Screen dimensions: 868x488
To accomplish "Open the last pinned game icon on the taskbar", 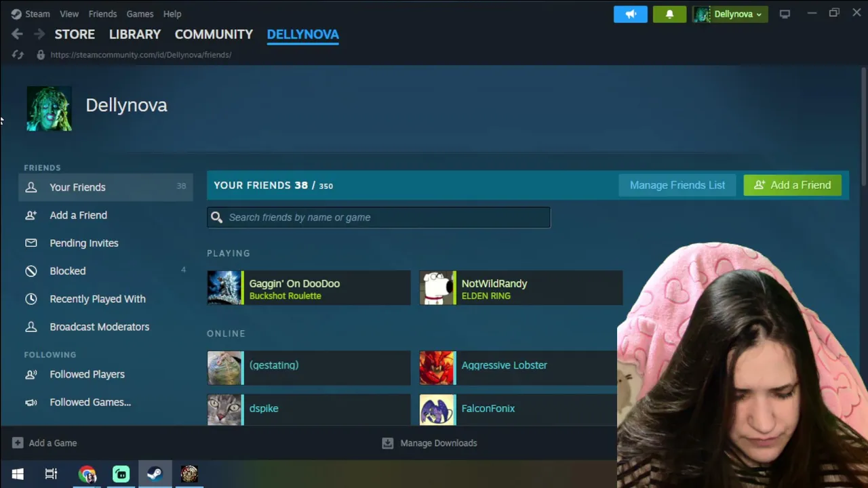I will coord(189,474).
